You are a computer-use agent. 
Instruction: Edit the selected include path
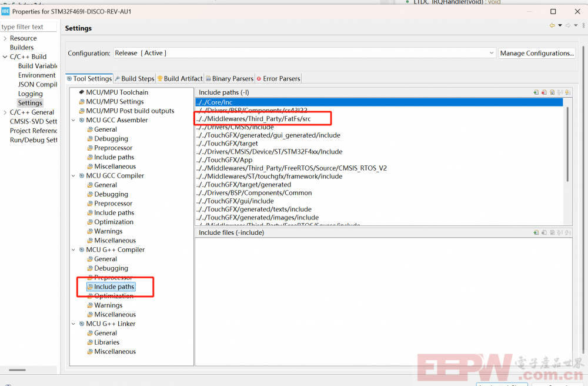click(552, 92)
